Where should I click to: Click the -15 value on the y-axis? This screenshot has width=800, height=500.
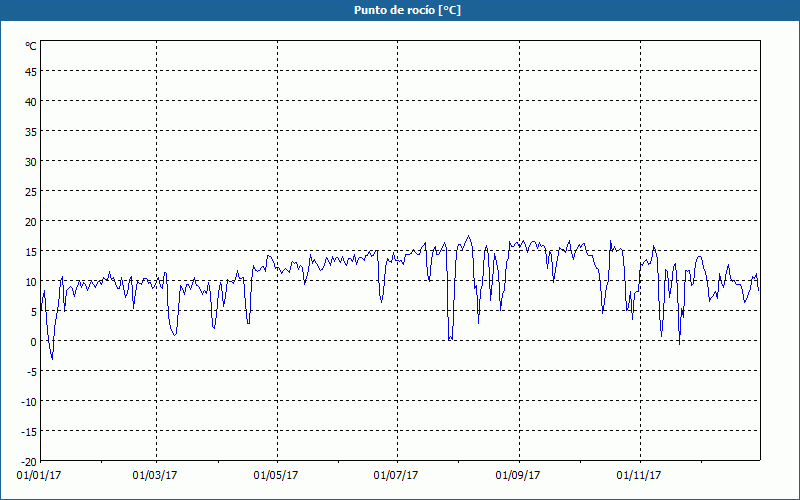pyautogui.click(x=29, y=432)
